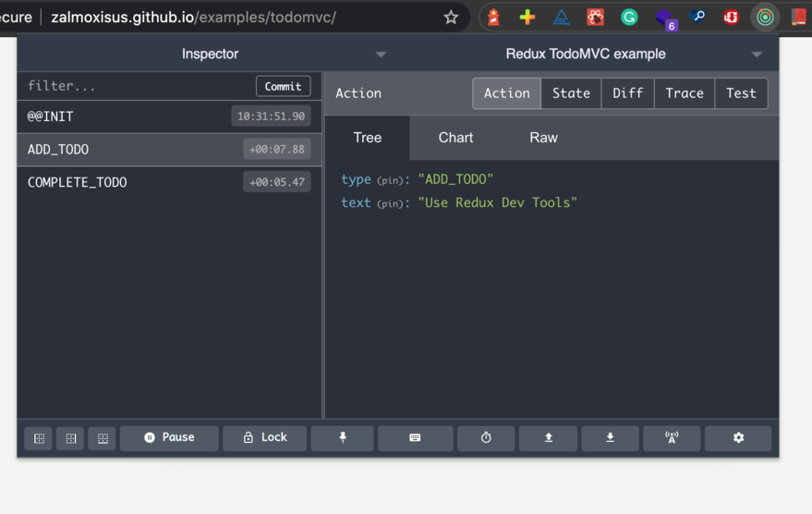
Task: Click the +00:07.88 timestamp
Action: point(277,149)
